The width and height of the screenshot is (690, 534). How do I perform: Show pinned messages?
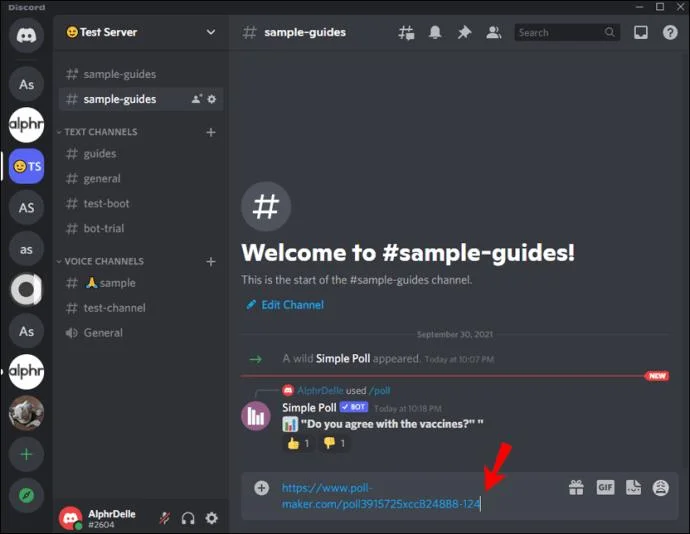(464, 32)
